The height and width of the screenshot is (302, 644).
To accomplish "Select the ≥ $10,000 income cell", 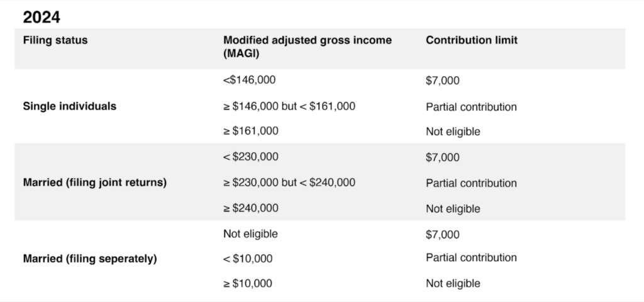I will point(248,284).
